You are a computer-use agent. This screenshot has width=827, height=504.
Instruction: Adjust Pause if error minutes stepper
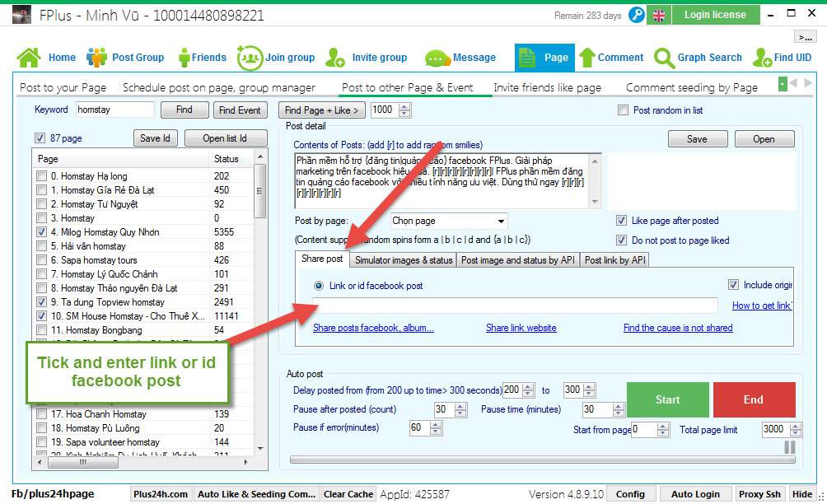coord(436,428)
